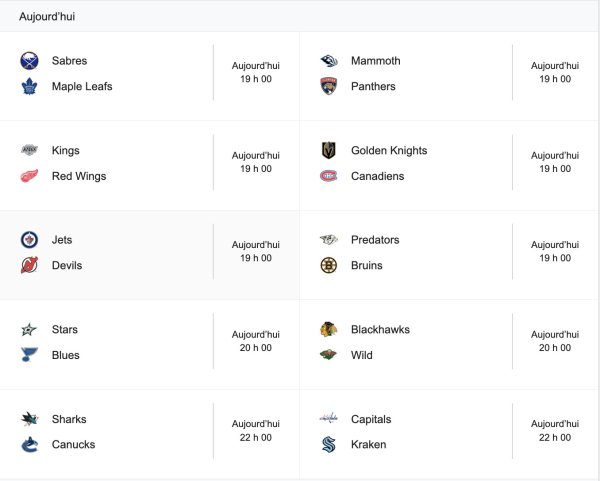
Task: Click the Blackhawks team logo
Action: 329,330
